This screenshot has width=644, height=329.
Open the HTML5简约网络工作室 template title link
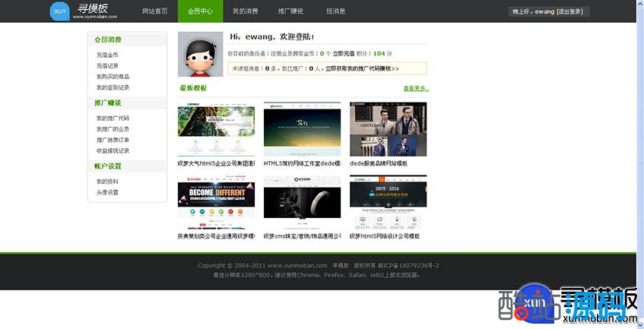[302, 163]
